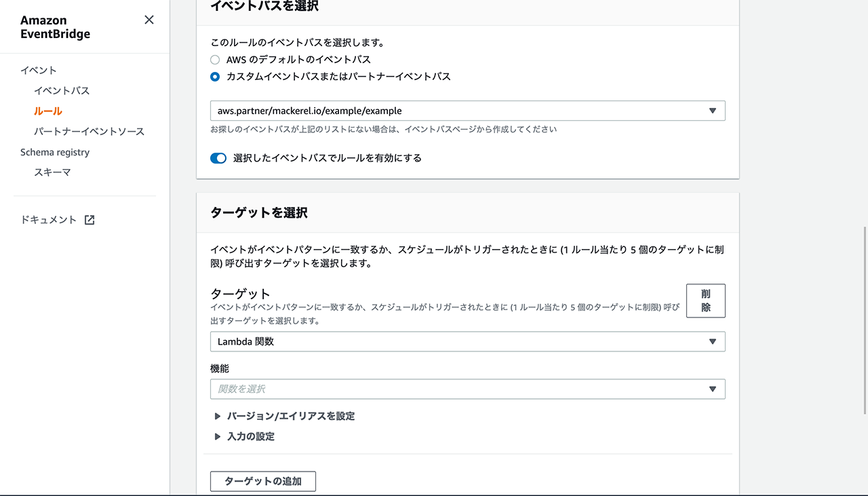This screenshot has width=868, height=496.
Task: Open the イベントバス navigation item
Action: 62,91
